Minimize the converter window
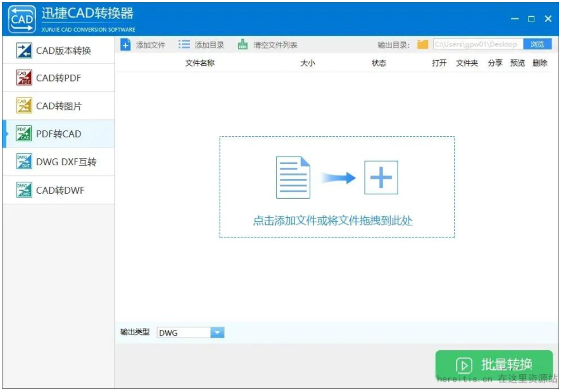561x392 pixels. [515, 18]
